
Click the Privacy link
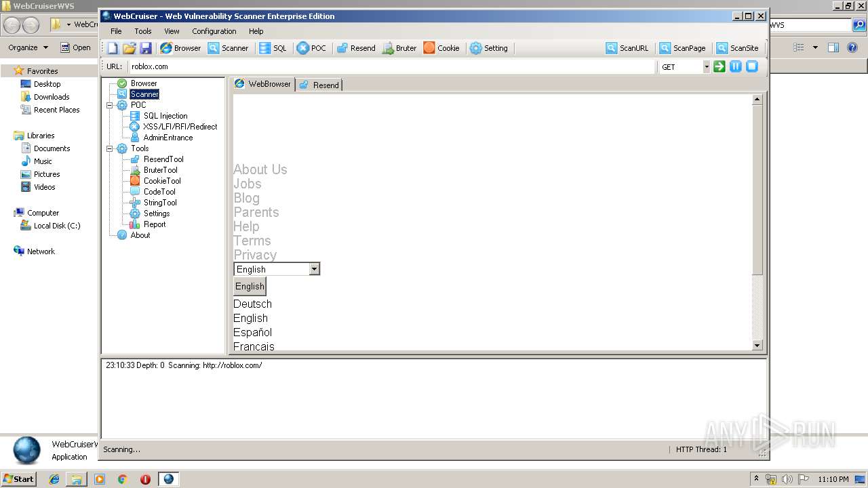tap(255, 255)
